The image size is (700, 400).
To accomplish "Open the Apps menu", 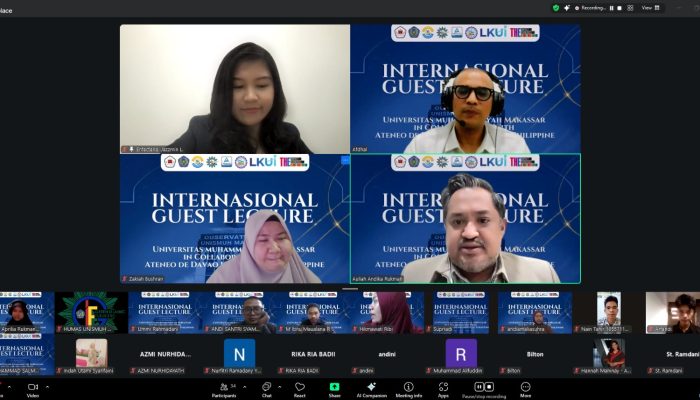I will pos(443,389).
